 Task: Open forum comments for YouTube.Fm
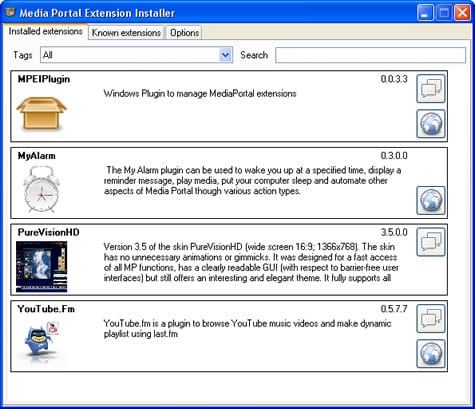pos(431,319)
